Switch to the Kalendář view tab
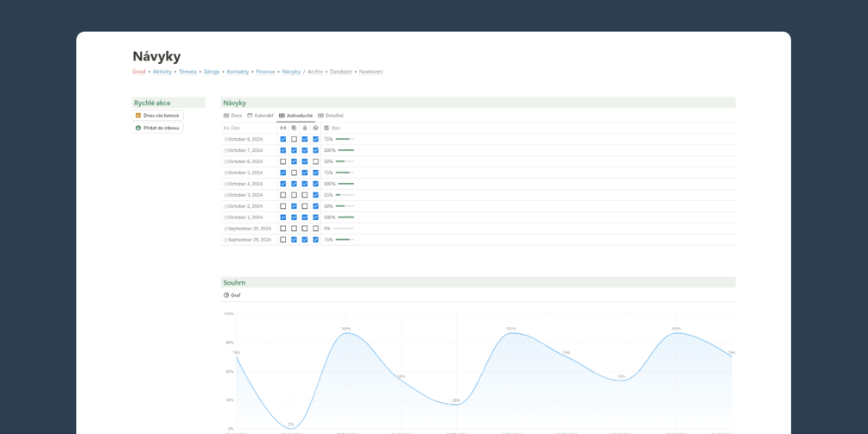This screenshot has height=434, width=868. (260, 116)
